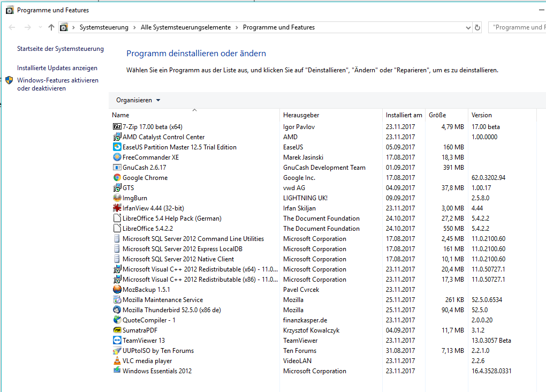
Task: Click the GnuCash 2.6.17 icon
Action: point(117,167)
